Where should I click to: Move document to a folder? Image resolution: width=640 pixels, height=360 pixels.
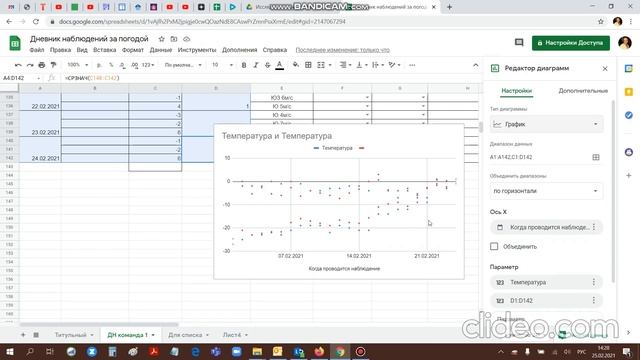click(x=174, y=39)
